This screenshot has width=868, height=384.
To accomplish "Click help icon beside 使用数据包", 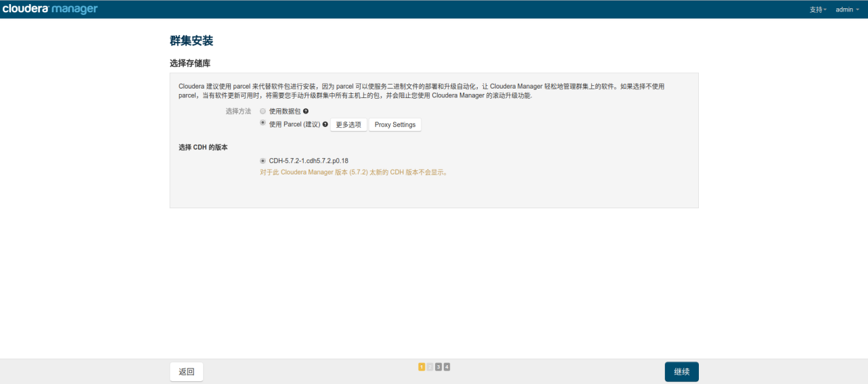I will click(x=306, y=111).
